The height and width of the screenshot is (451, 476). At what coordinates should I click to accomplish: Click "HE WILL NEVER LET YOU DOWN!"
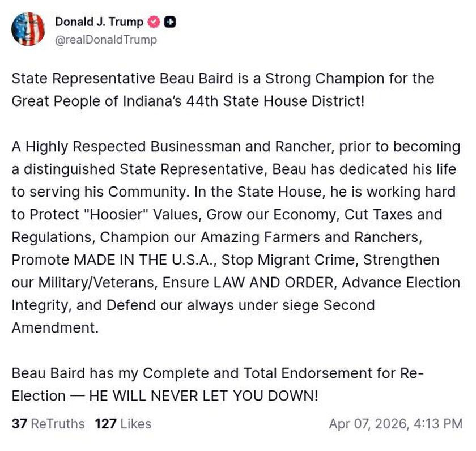point(204,396)
